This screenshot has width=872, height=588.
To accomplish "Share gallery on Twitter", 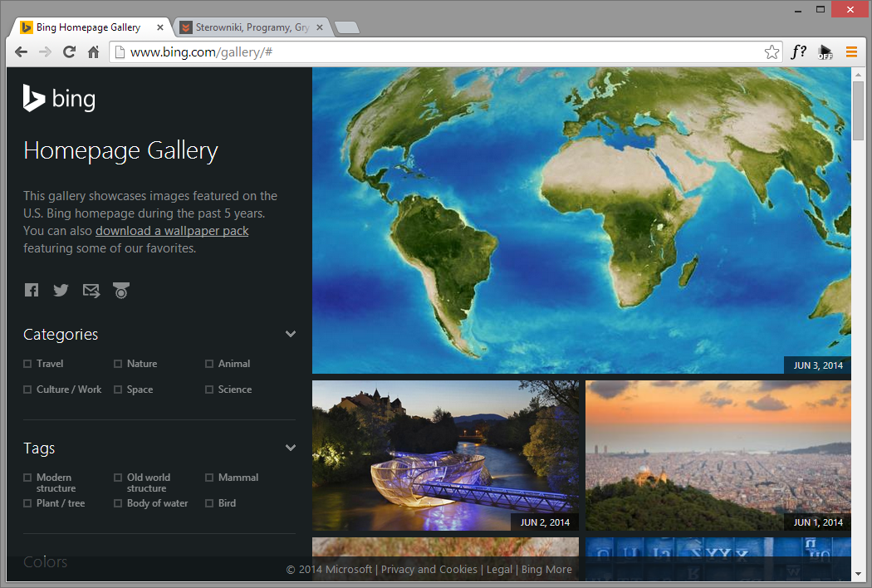I will tap(61, 290).
